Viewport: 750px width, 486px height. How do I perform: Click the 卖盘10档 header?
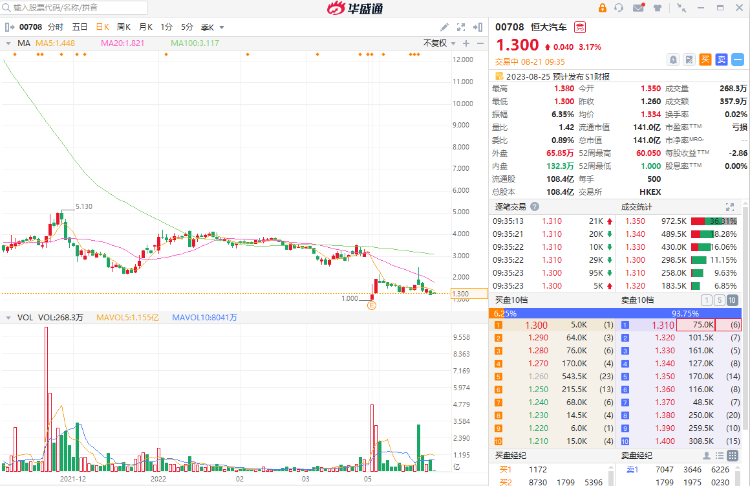pyautogui.click(x=638, y=300)
